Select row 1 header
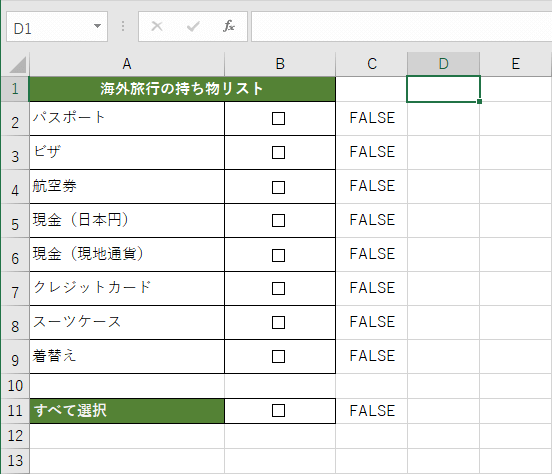 click(15, 89)
